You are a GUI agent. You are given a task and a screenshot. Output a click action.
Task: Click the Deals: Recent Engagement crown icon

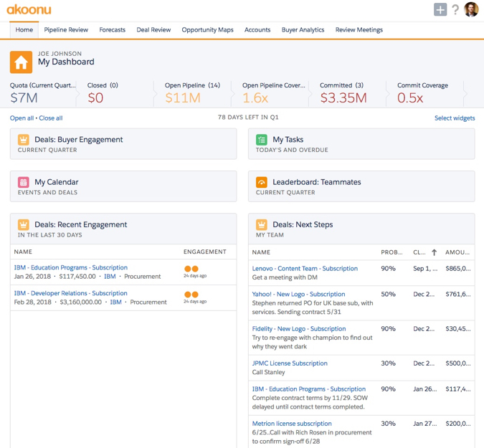tap(24, 224)
